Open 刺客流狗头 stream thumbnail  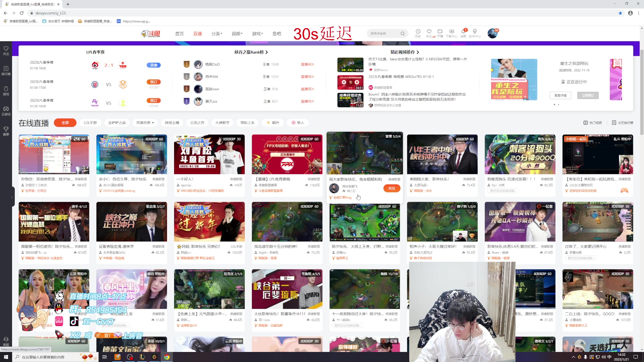coord(520,154)
